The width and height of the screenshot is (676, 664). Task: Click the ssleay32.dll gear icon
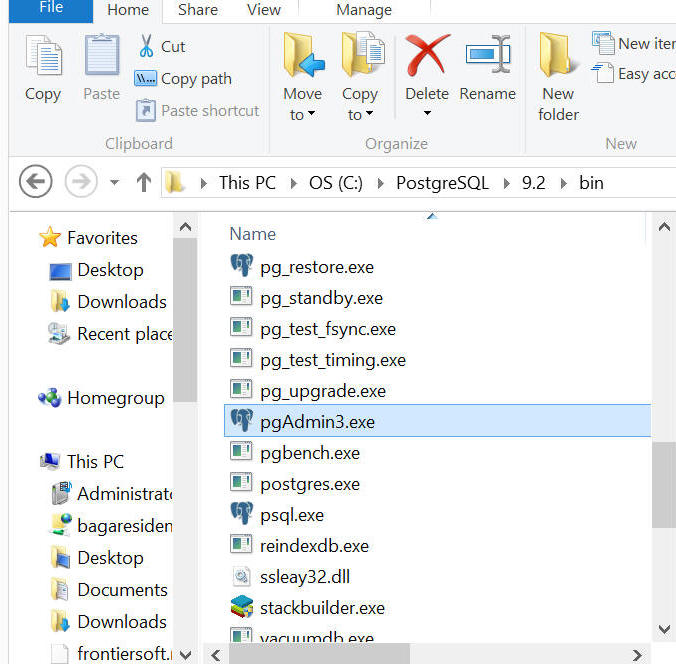241,576
